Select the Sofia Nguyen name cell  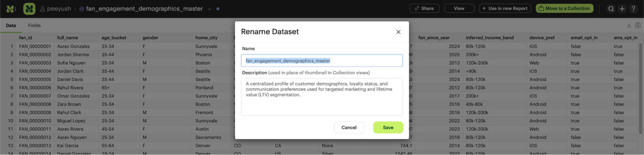pos(71,63)
